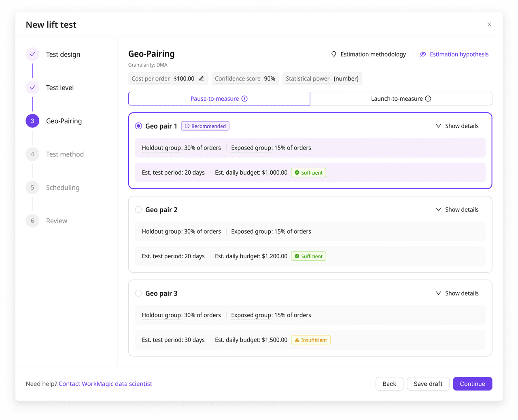This screenshot has width=518, height=420.
Task: Switch to Launch-to-measure tab
Action: tap(401, 99)
